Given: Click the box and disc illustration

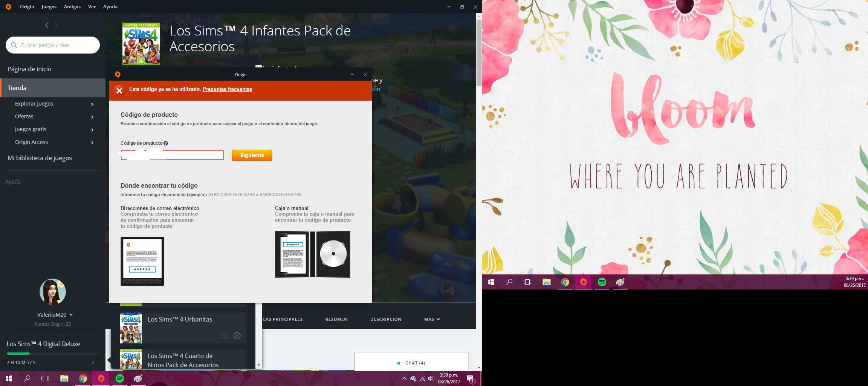Looking at the screenshot, I should (x=313, y=254).
